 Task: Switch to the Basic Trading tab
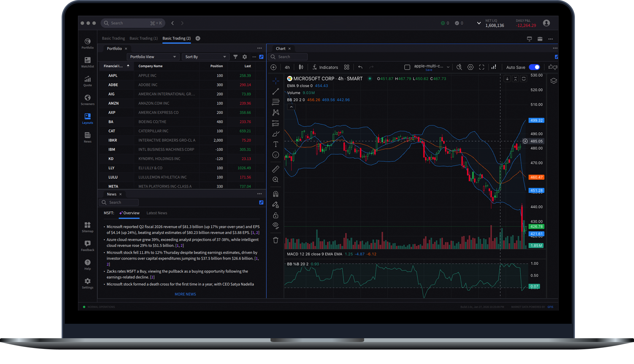pyautogui.click(x=113, y=38)
